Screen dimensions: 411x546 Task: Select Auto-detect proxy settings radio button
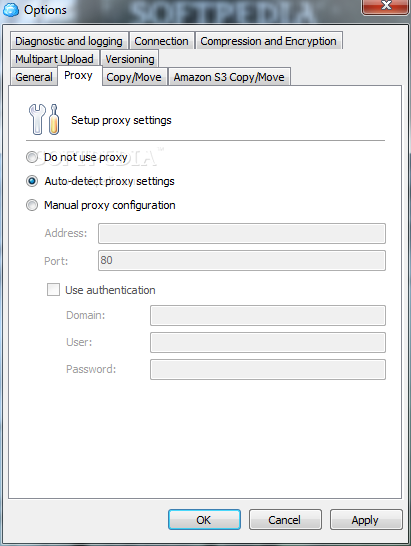(x=32, y=181)
